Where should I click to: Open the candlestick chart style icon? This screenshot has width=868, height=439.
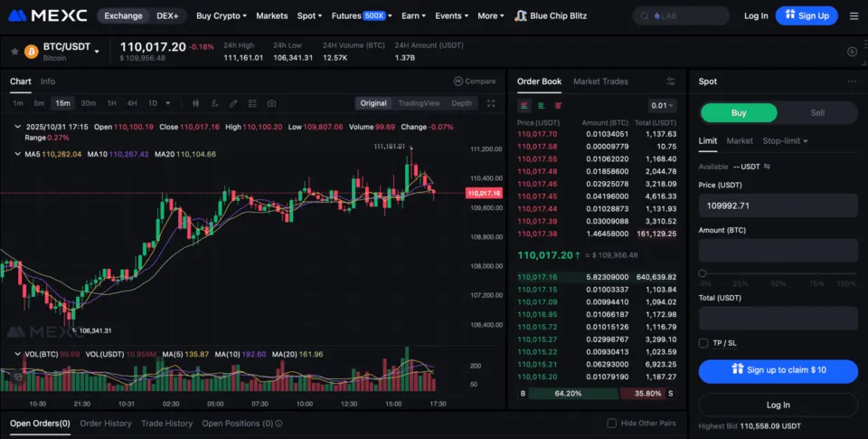[x=195, y=104]
